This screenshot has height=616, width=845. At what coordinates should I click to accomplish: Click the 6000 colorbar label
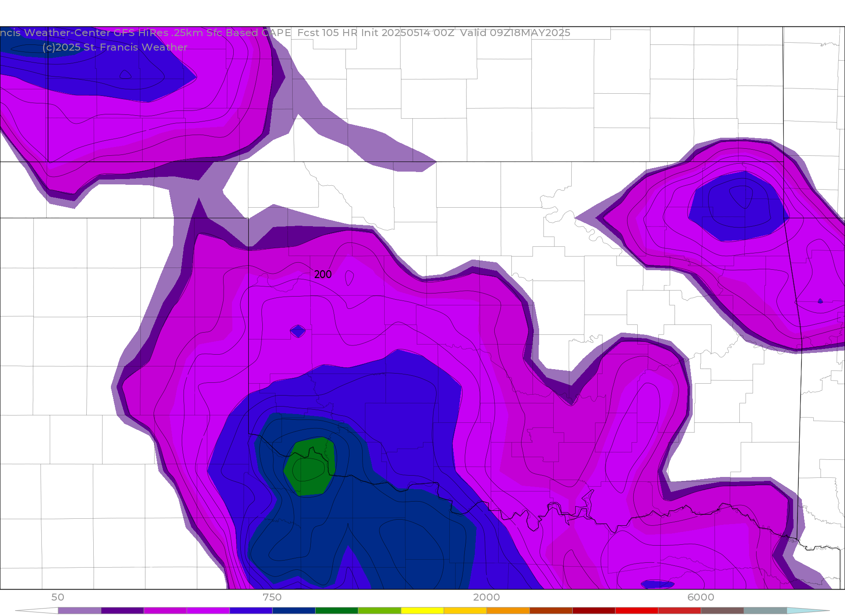tap(701, 597)
